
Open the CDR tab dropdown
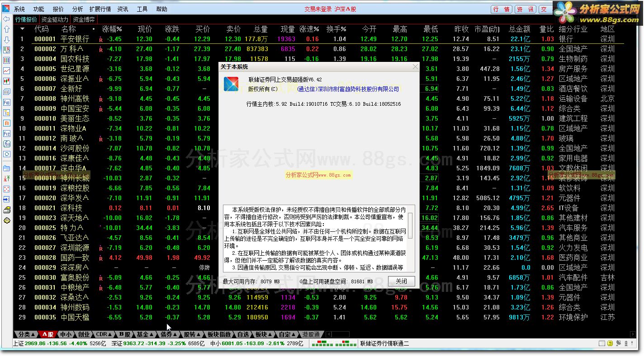[105, 334]
